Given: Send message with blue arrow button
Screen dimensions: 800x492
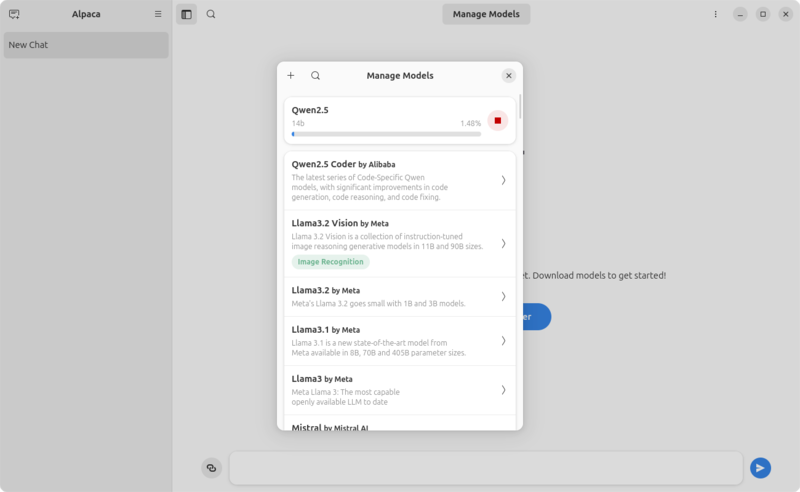Looking at the screenshot, I should click(x=760, y=467).
